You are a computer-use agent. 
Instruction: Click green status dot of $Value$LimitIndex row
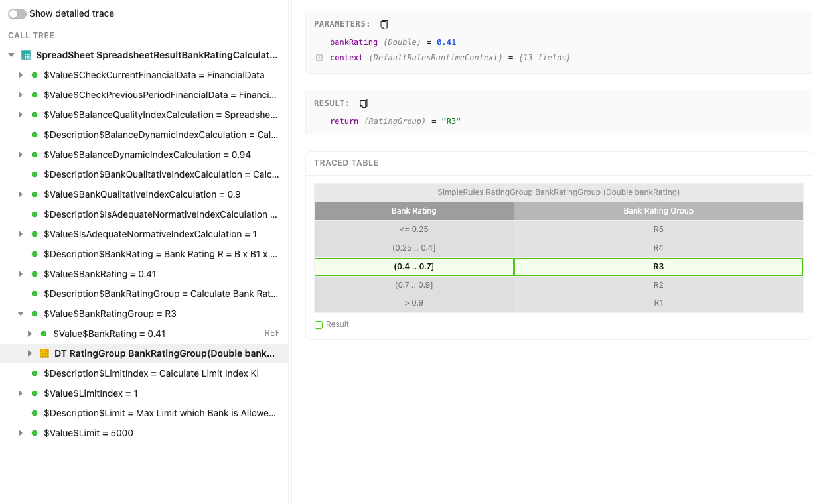point(35,393)
